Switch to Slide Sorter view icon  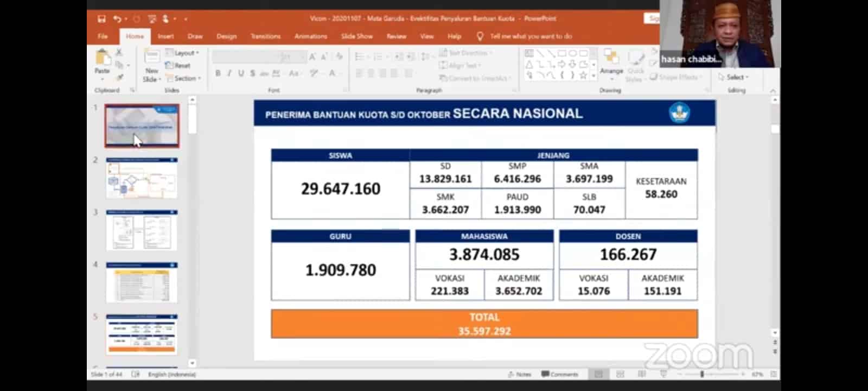click(x=620, y=374)
